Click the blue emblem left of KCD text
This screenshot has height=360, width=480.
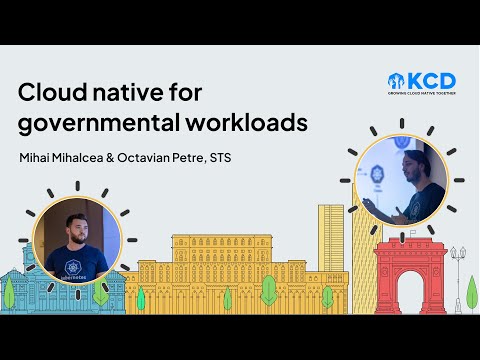coord(396,81)
